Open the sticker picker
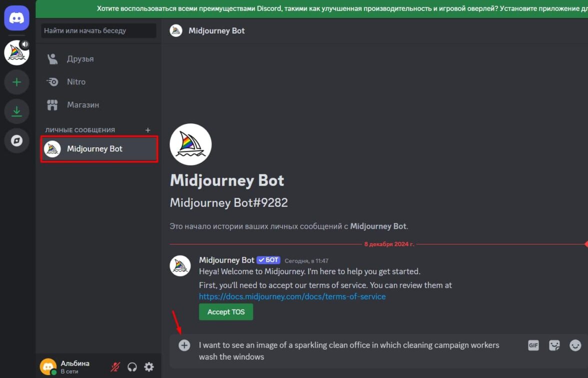Image resolution: width=588 pixels, height=378 pixels. 554,345
